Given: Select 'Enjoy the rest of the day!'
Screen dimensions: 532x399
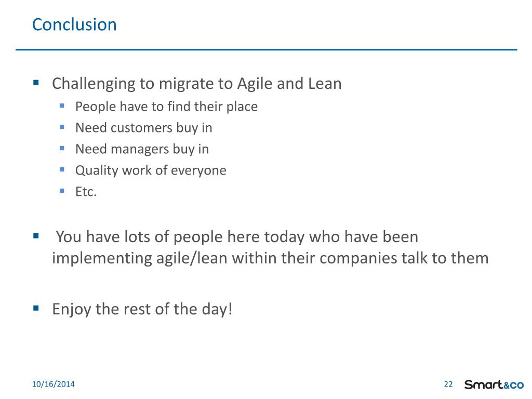Looking at the screenshot, I should 142,309.
